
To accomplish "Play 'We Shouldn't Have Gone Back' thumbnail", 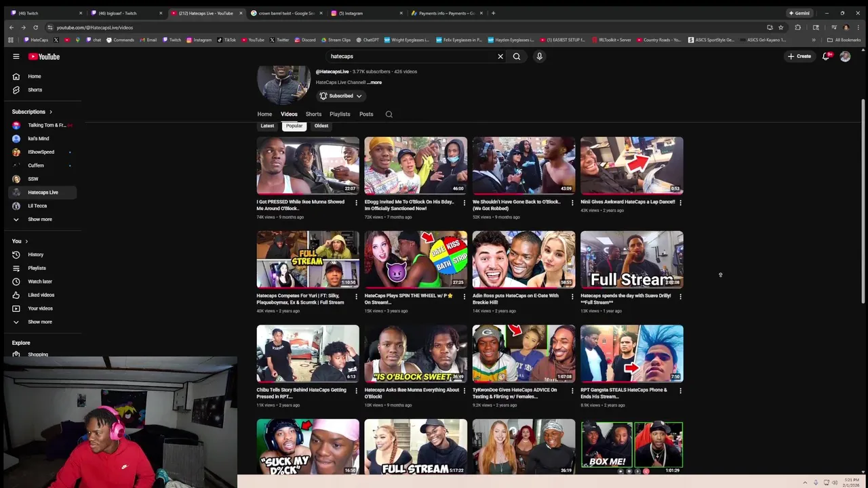I will point(524,165).
